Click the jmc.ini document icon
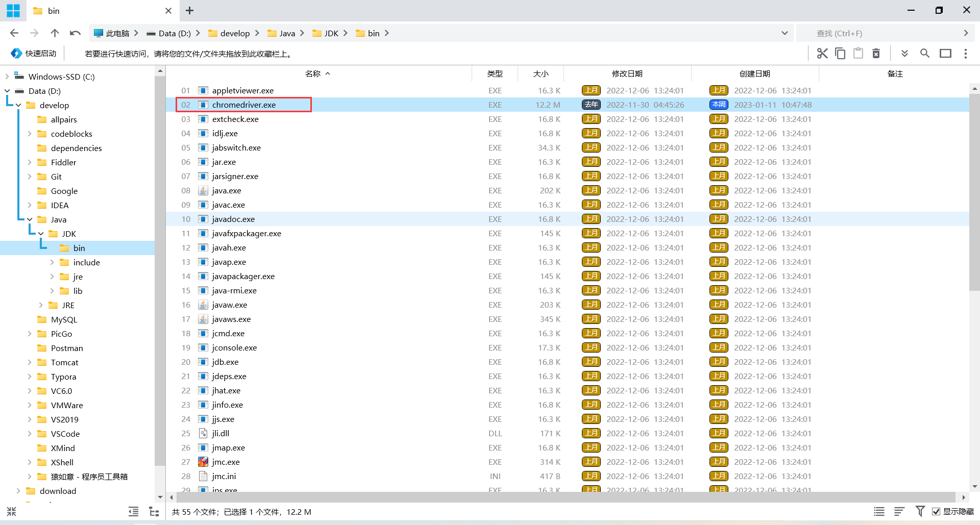The height and width of the screenshot is (525, 980). pyautogui.click(x=203, y=476)
